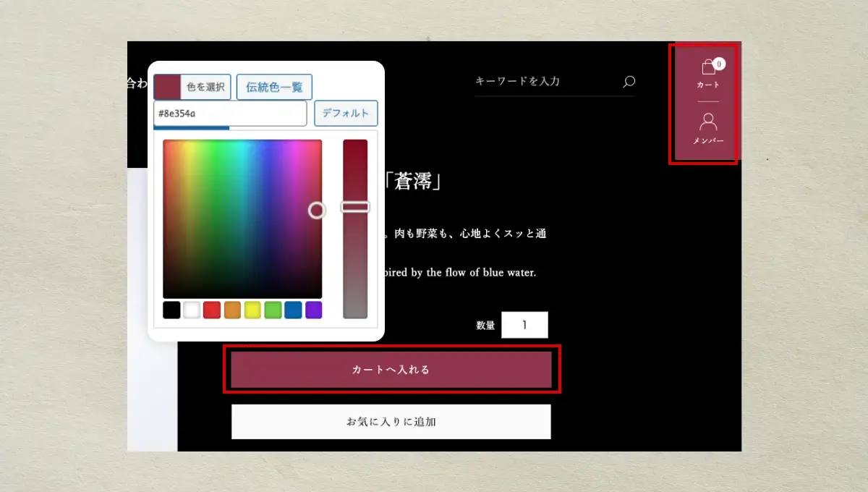The image size is (868, 492).
Task: Click the vertical saturation slider handle
Action: click(355, 207)
